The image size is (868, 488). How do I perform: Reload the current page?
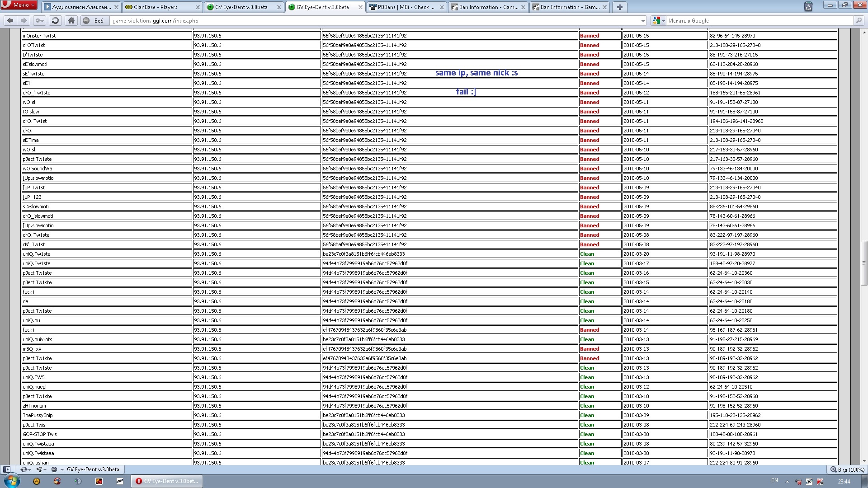click(55, 20)
